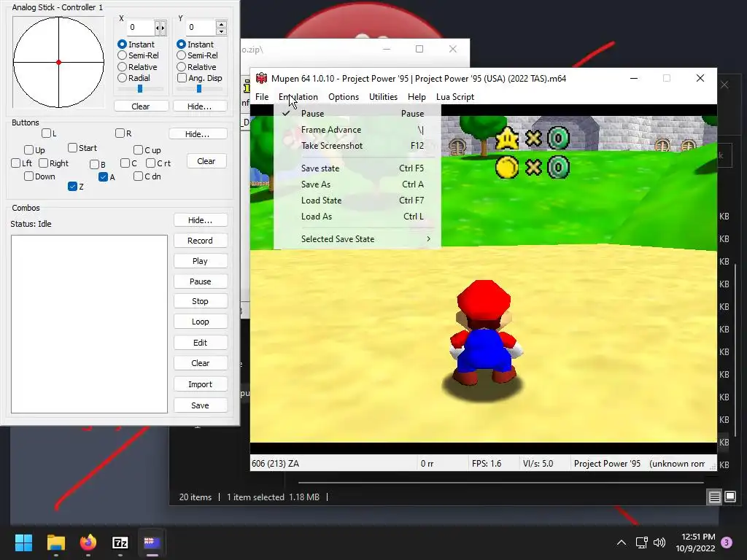747x560 pixels.
Task: Enable D-pad Up checkbox
Action: (28, 150)
